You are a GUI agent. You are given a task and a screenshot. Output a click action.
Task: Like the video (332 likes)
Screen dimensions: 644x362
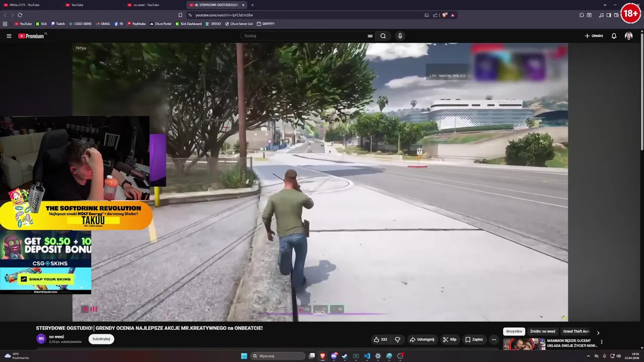380,339
